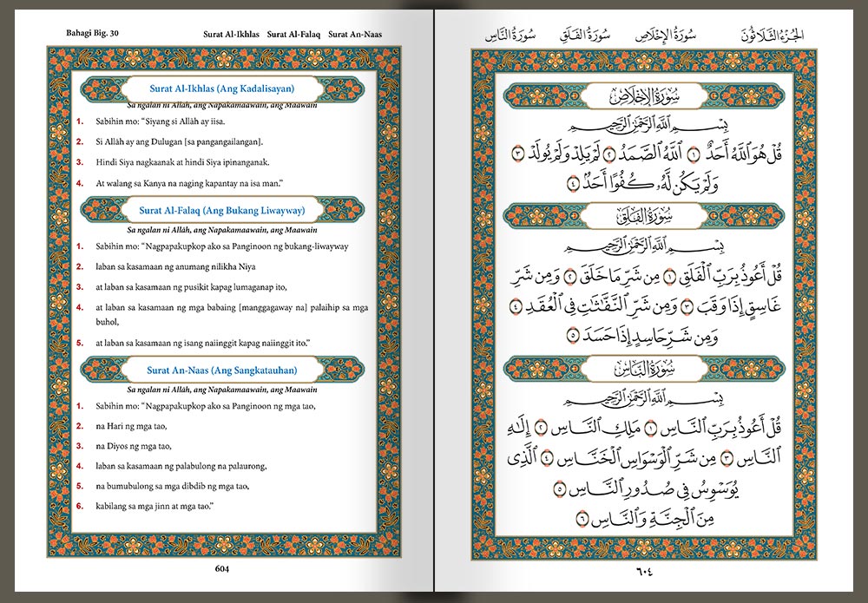Select "Surat Al-Falaq" in the left page's top header
The image size is (868, 603).
(293, 35)
